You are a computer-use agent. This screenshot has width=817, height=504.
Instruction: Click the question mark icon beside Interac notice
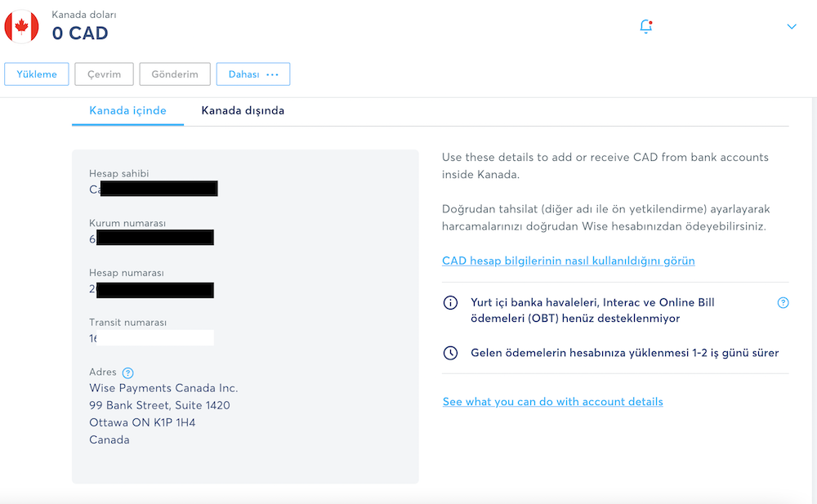pos(784,303)
